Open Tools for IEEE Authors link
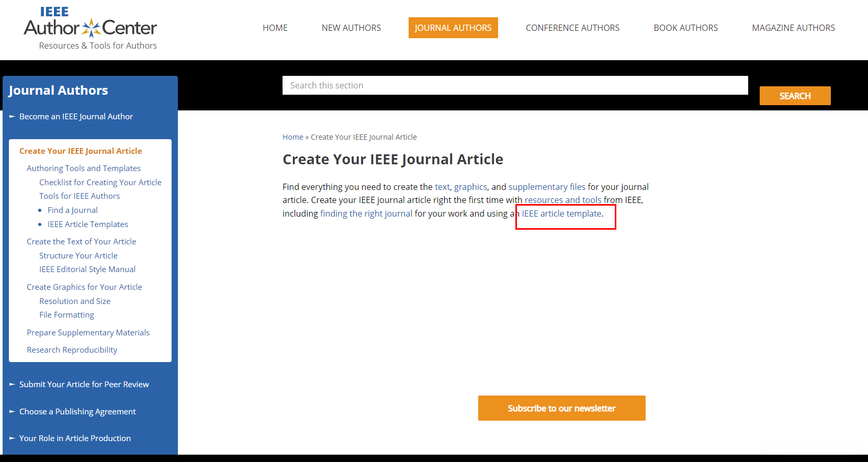 (80, 196)
